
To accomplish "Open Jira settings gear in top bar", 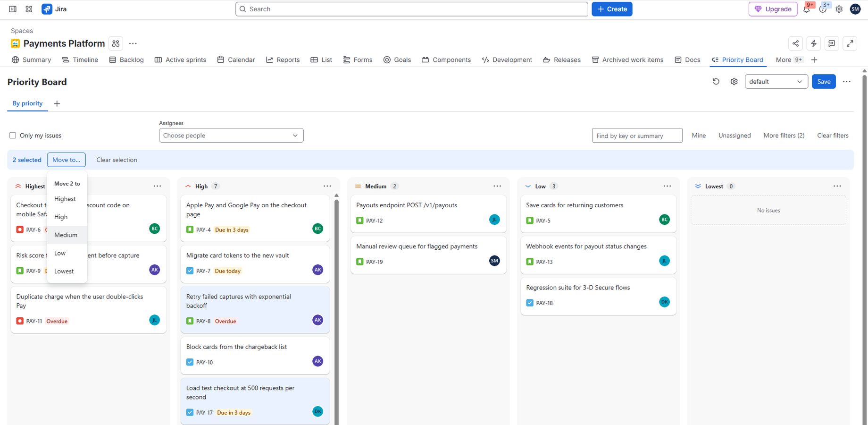I will (x=839, y=9).
